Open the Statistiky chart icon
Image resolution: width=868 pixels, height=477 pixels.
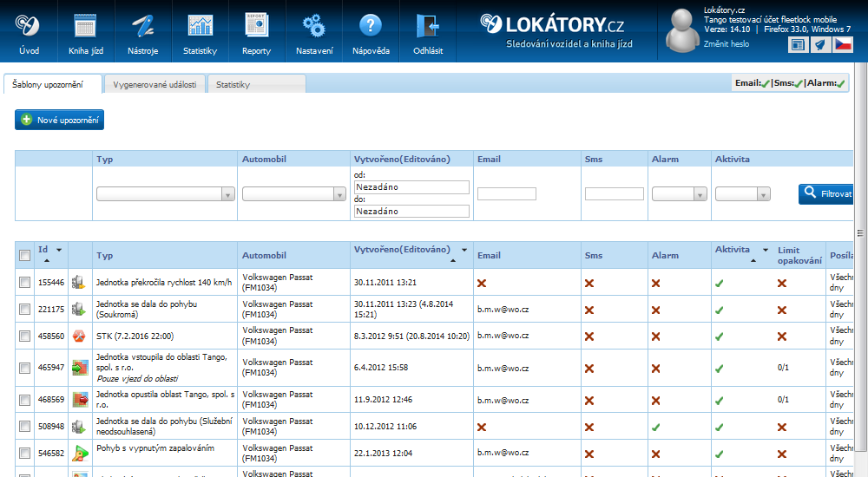(200, 25)
